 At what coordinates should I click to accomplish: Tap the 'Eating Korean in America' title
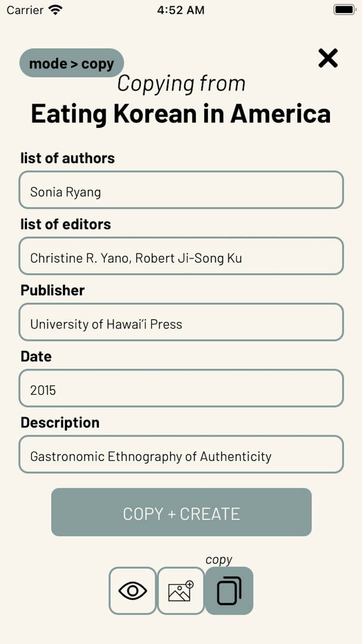[x=181, y=113]
